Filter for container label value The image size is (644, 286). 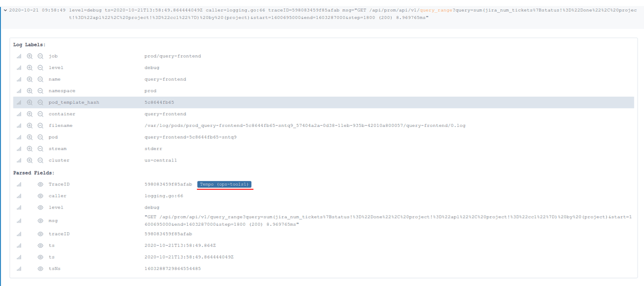30,114
